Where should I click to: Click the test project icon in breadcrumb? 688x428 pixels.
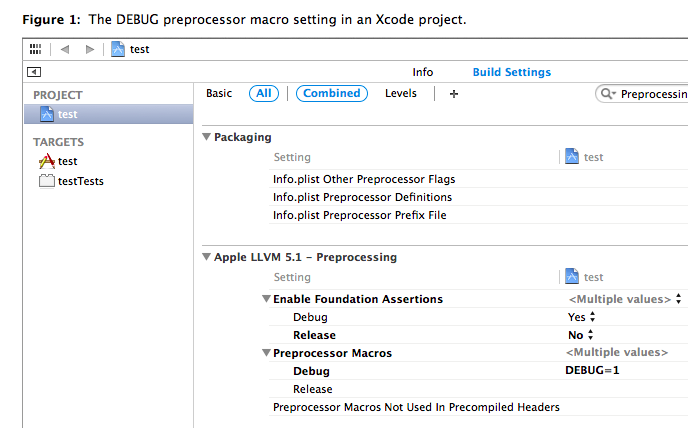(119, 49)
